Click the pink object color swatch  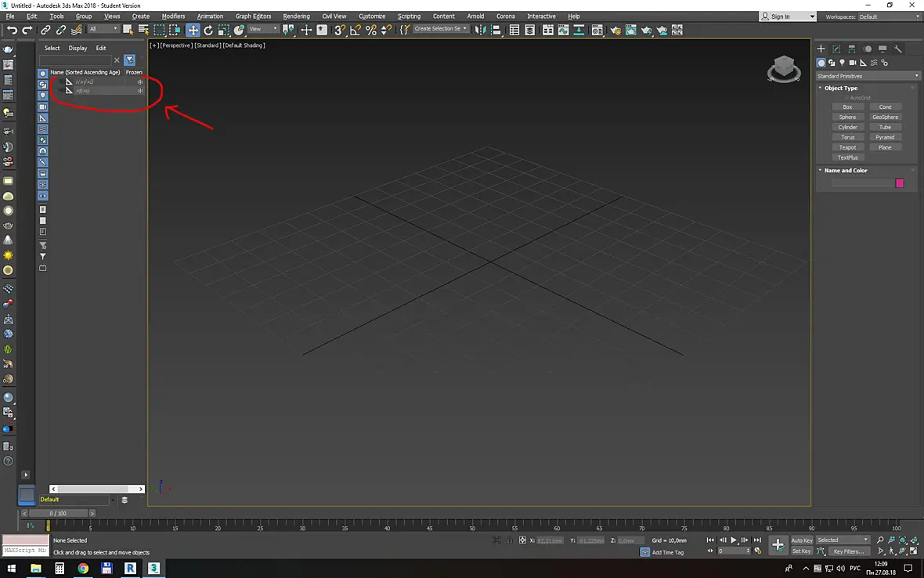point(899,183)
